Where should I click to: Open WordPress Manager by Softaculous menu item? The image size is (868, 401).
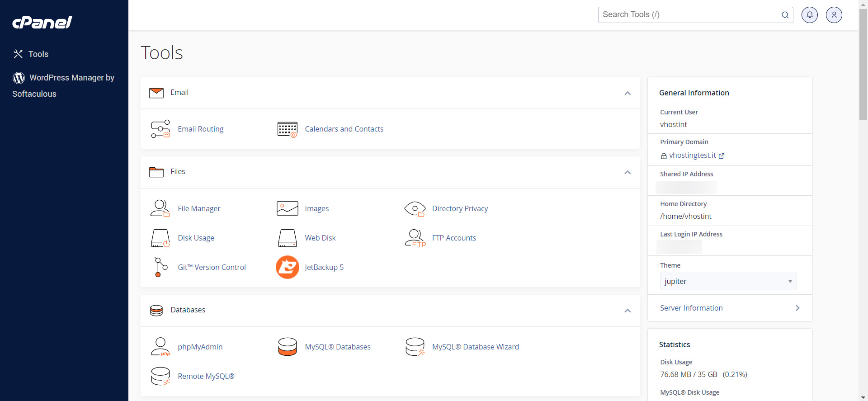click(x=64, y=85)
